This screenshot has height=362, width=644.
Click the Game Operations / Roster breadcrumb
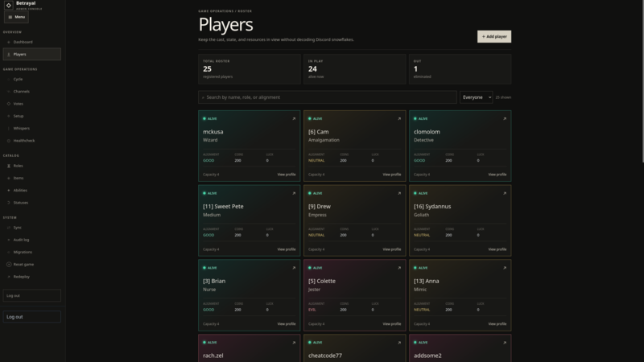click(x=225, y=11)
